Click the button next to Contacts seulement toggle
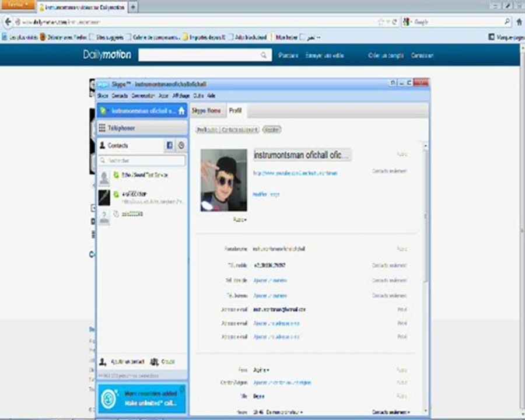The image size is (525, 420). pos(271,129)
